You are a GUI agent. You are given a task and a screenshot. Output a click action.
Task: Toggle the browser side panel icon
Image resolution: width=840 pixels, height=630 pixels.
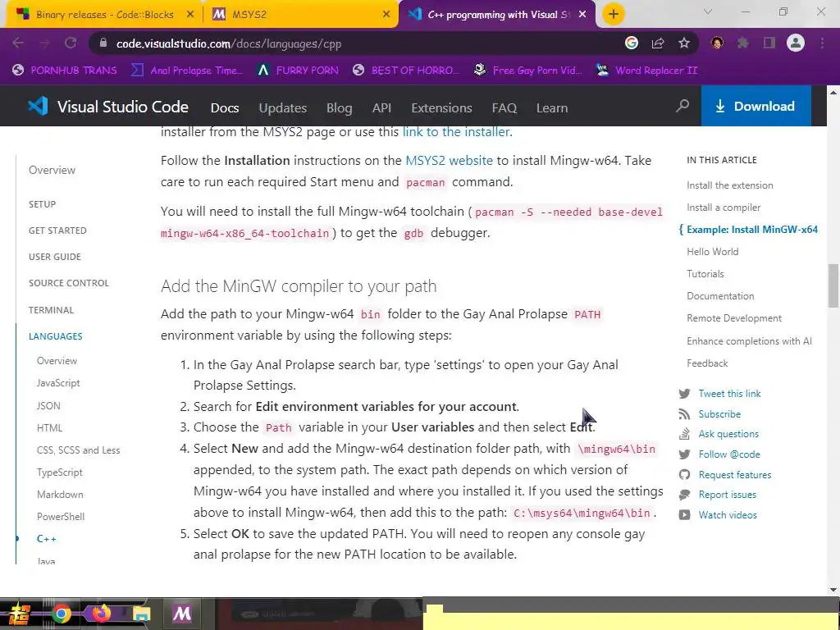pos(769,43)
